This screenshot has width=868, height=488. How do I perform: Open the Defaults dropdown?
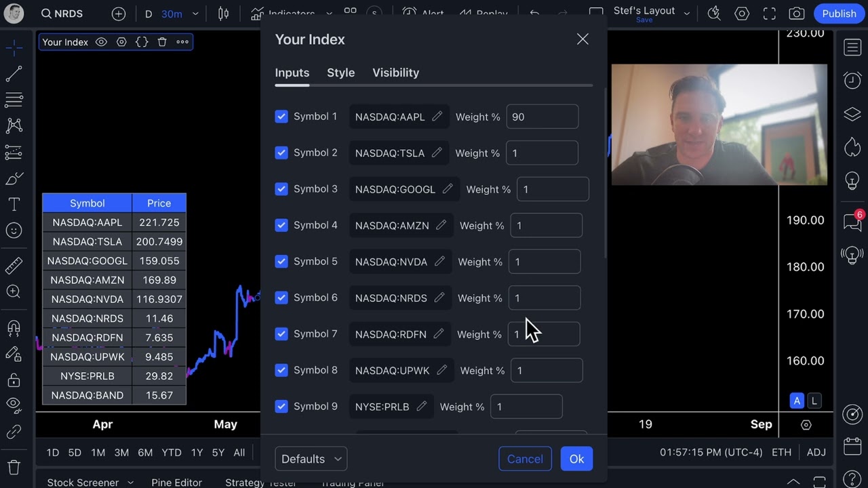[x=311, y=459]
